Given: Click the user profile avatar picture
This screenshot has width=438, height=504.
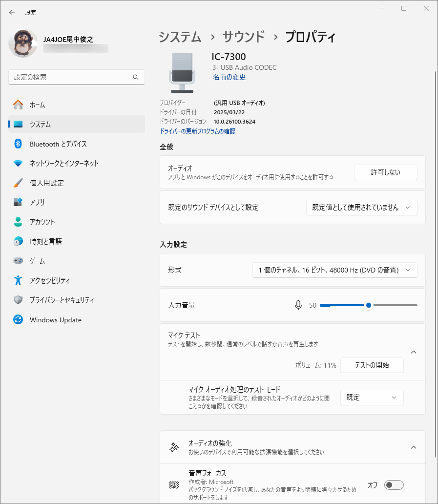Looking at the screenshot, I should (23, 43).
